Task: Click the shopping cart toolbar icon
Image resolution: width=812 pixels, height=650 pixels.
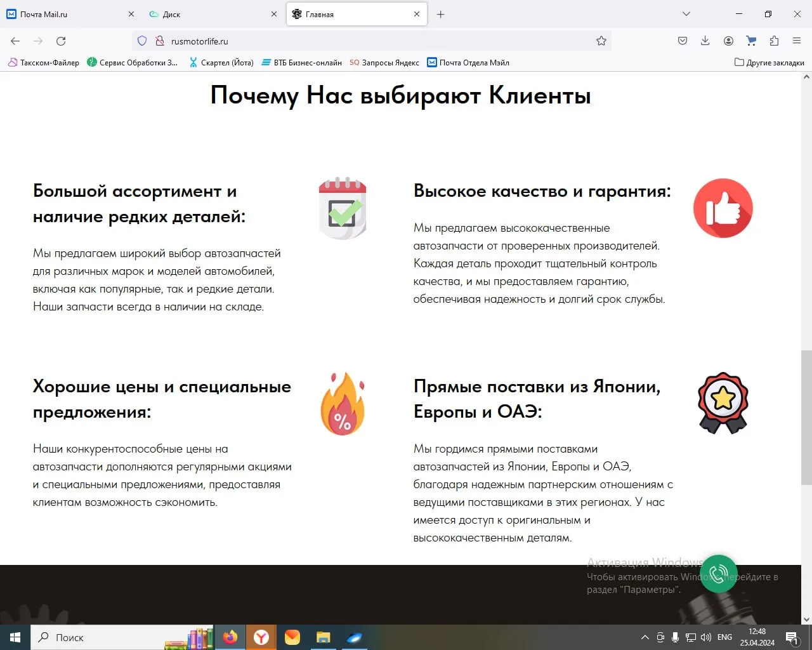Action: (x=751, y=41)
